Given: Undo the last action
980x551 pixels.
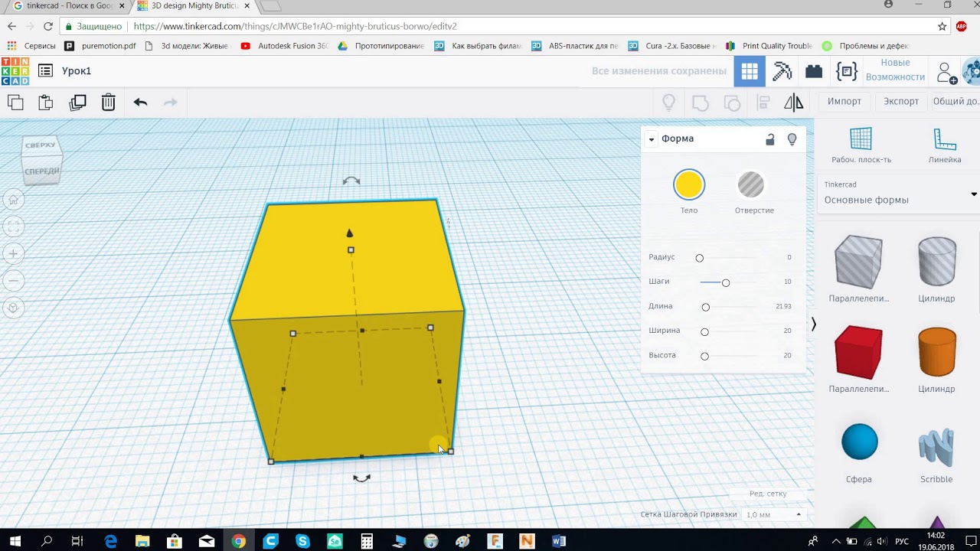Looking at the screenshot, I should [140, 102].
